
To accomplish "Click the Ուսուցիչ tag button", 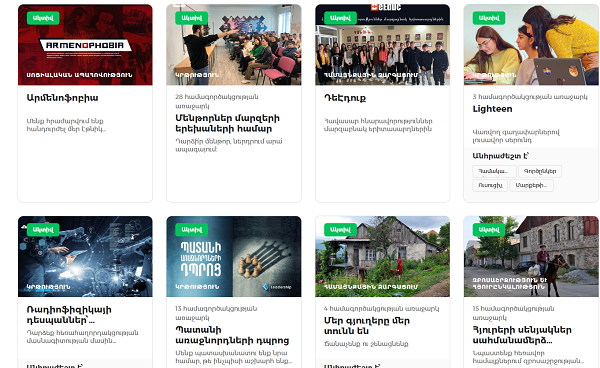I will (x=490, y=186).
